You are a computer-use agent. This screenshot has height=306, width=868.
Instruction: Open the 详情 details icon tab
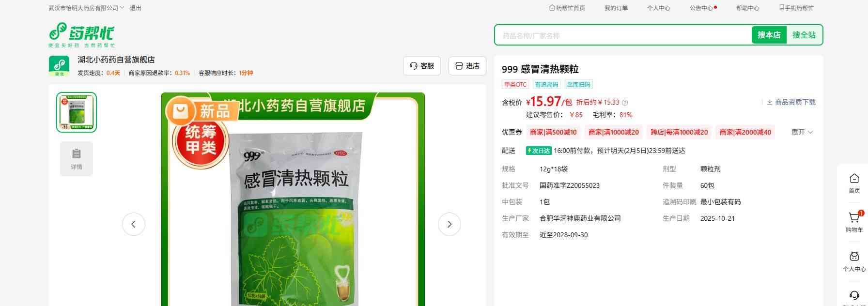[77, 159]
